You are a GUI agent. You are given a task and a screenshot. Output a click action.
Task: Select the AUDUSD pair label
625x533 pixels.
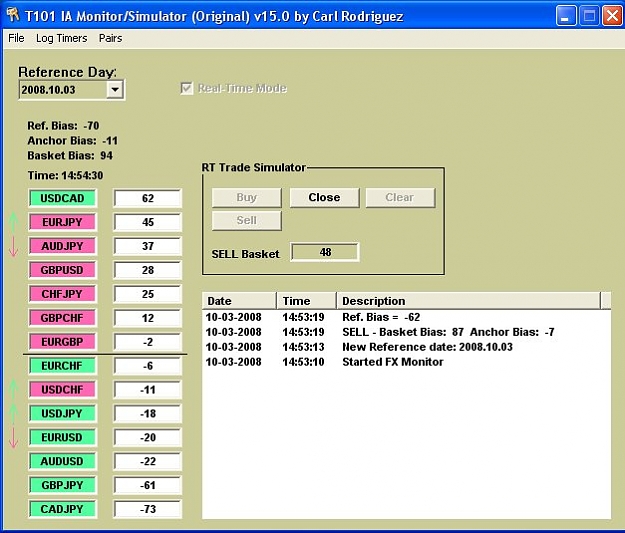63,461
